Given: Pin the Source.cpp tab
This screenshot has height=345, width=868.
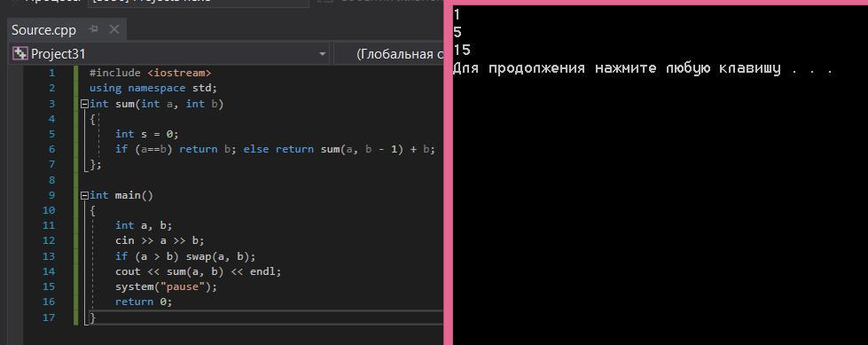Looking at the screenshot, I should [x=94, y=29].
